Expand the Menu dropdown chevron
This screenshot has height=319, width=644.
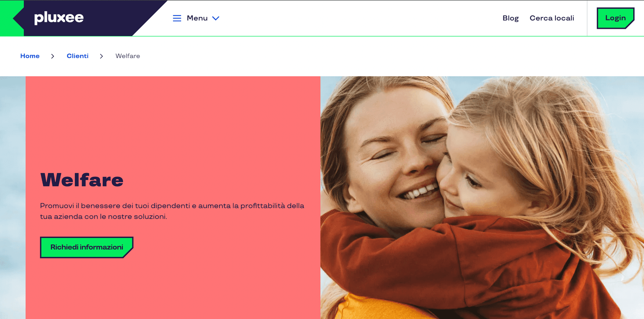[x=216, y=18]
